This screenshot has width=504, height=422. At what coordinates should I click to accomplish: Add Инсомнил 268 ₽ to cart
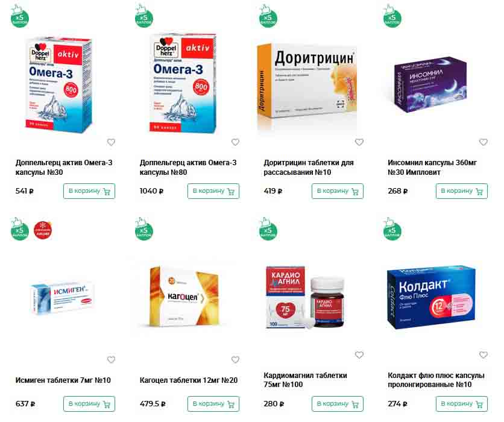pyautogui.click(x=462, y=191)
